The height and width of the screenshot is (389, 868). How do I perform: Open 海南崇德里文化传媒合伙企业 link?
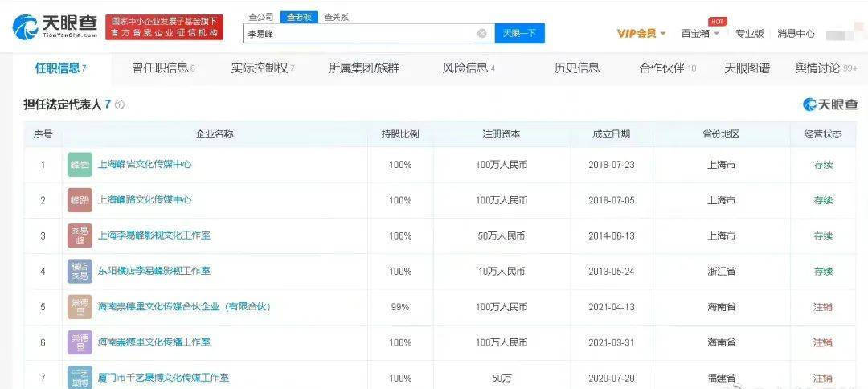[x=184, y=306]
